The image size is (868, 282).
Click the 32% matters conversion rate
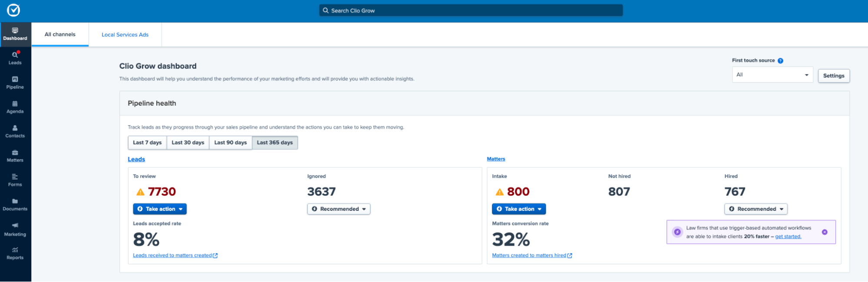click(511, 239)
